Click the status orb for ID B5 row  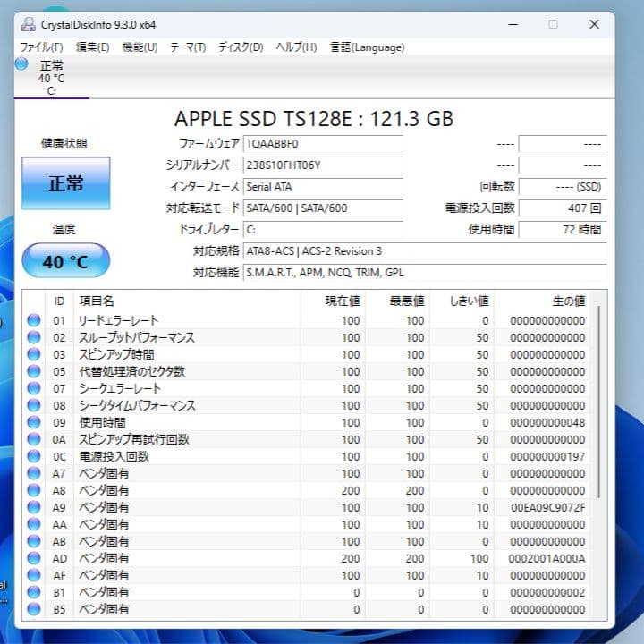coord(34,609)
